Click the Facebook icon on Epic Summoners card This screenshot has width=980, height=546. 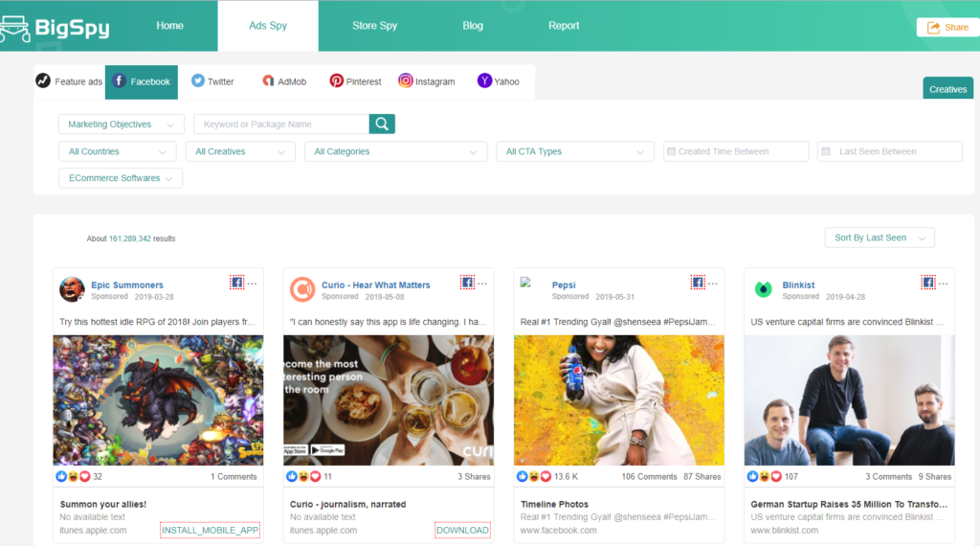[x=237, y=283]
